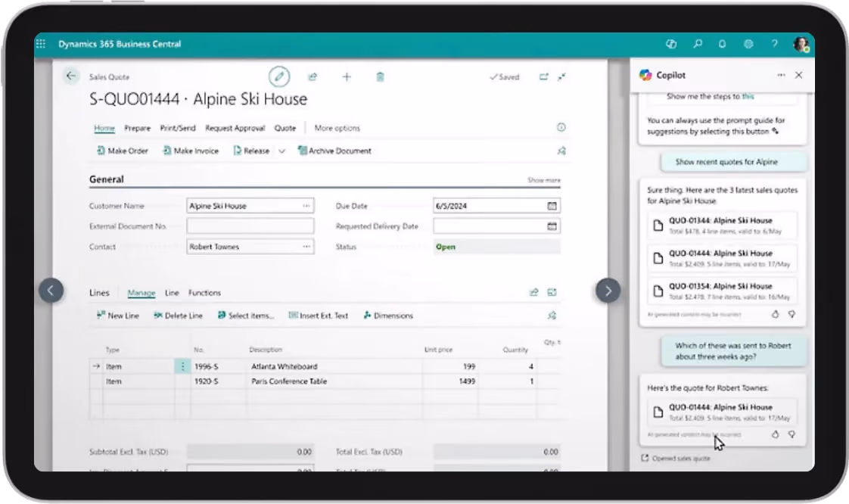Screen dimensions: 849x504
Task: Open the Request Approval menu
Action: point(235,129)
